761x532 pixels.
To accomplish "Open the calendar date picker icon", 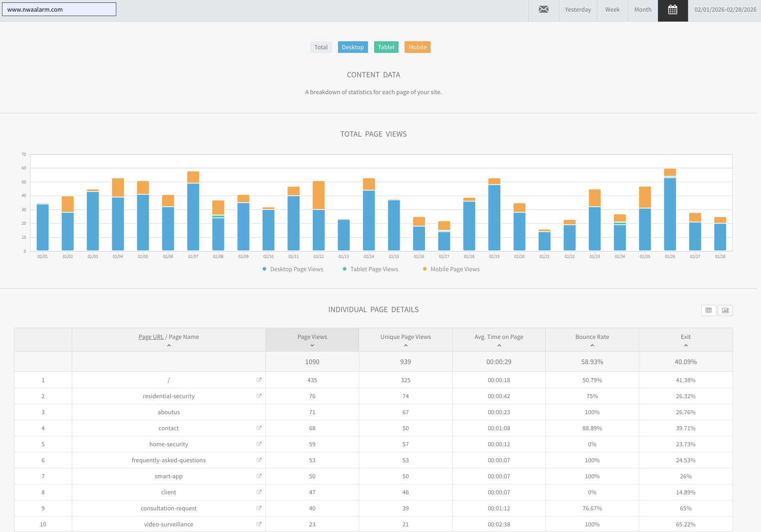I will tap(672, 10).
